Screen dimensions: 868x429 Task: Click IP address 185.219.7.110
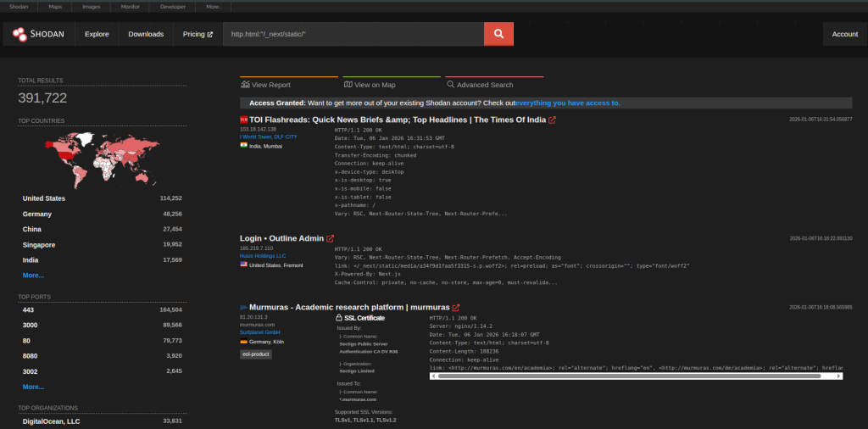click(x=254, y=248)
